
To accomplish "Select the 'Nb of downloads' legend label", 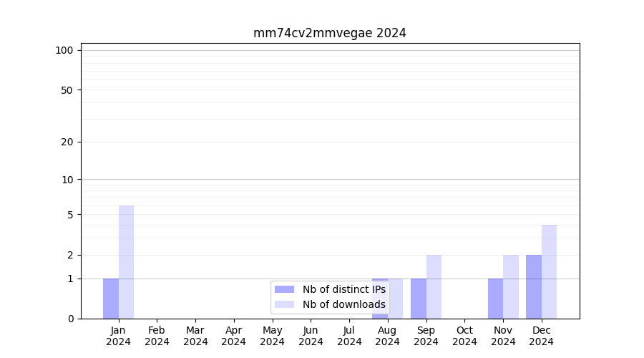I will [344, 304].
